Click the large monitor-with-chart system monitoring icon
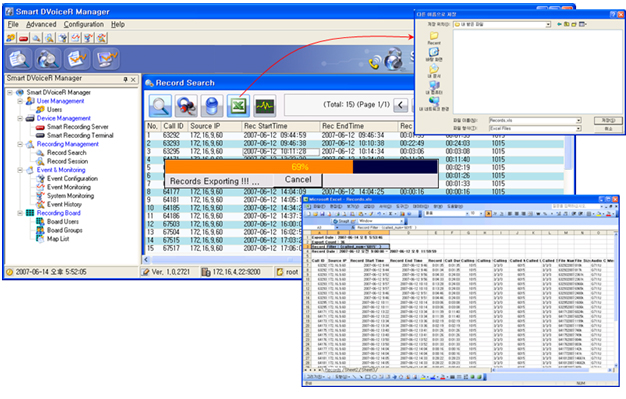This screenshot has height=399, width=626. (x=106, y=59)
